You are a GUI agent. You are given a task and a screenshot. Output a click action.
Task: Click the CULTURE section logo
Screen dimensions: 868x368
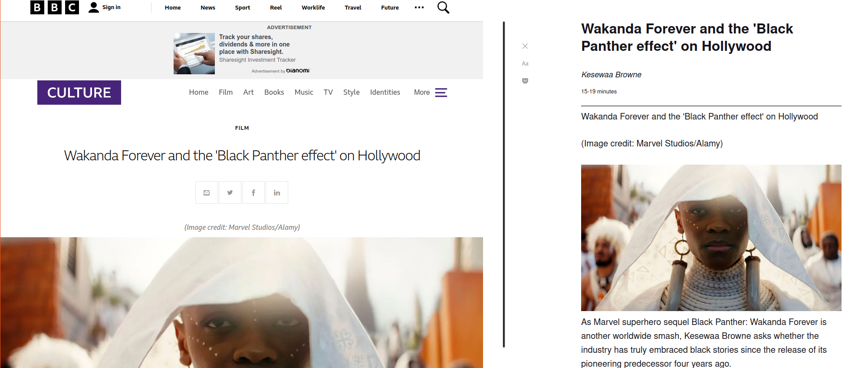pyautogui.click(x=79, y=93)
